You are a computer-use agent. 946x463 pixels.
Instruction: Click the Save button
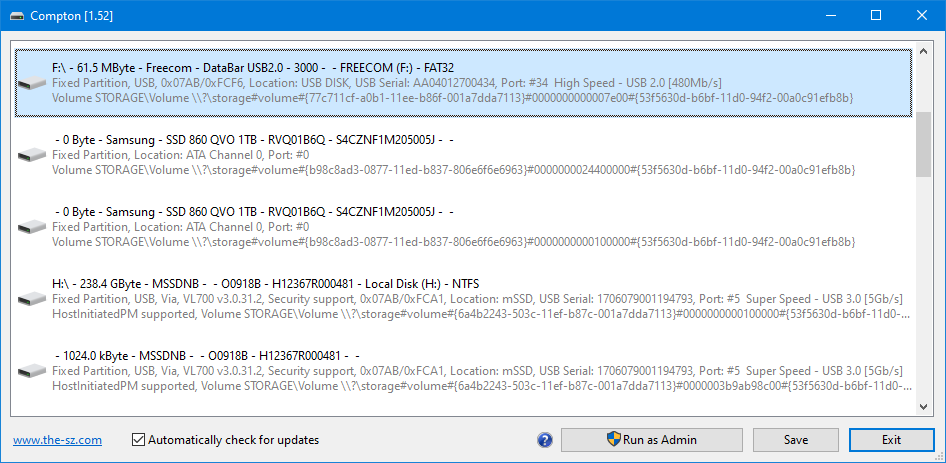coord(796,439)
